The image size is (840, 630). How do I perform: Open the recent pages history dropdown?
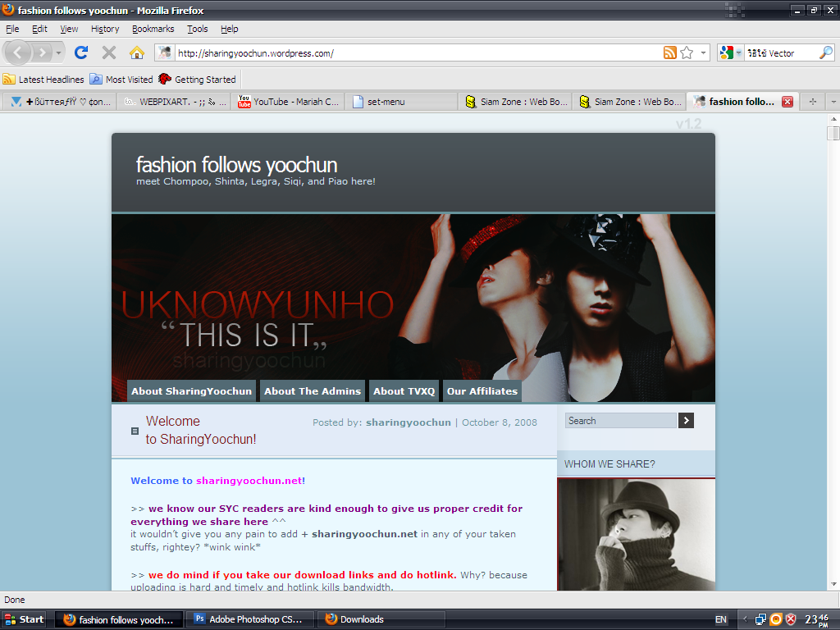pyautogui.click(x=58, y=53)
